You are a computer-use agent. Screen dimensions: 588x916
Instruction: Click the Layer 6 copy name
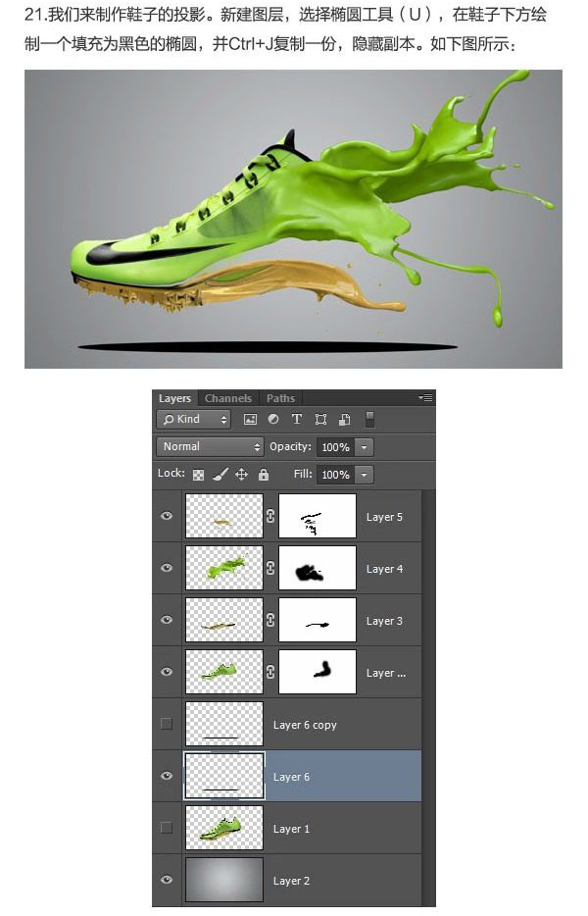(x=305, y=725)
